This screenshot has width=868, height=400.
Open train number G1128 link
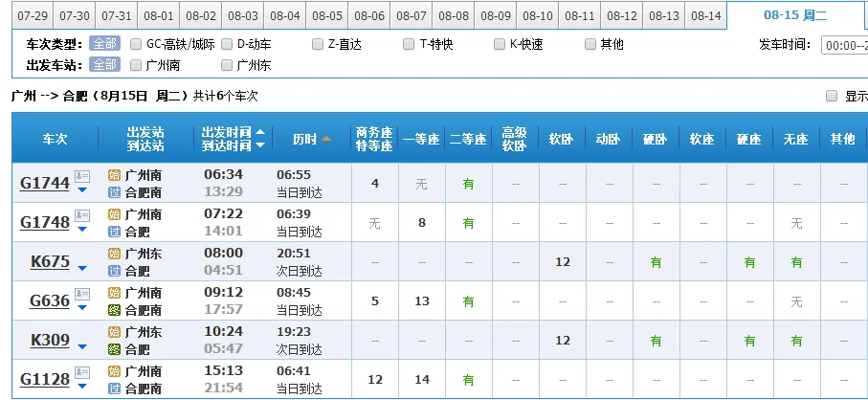(x=45, y=379)
